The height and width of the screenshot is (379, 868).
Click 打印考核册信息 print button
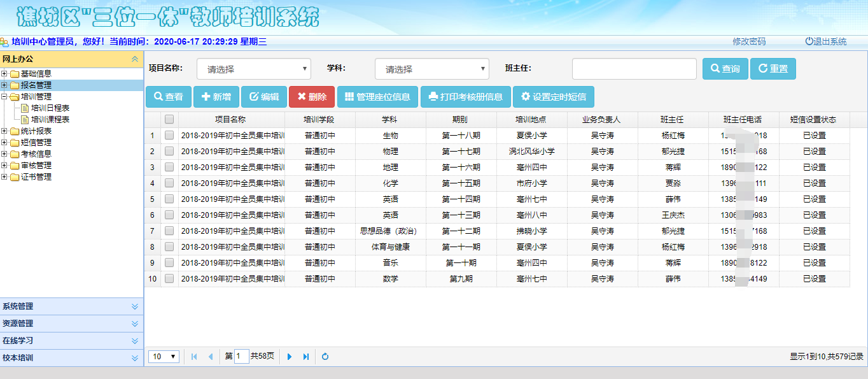click(465, 97)
